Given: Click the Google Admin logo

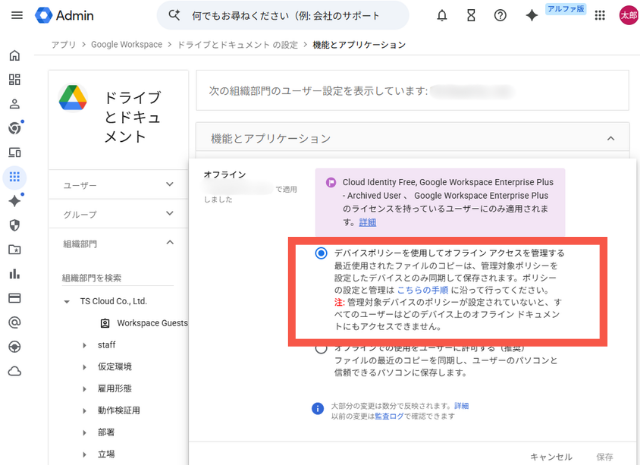Looking at the screenshot, I should [64, 16].
